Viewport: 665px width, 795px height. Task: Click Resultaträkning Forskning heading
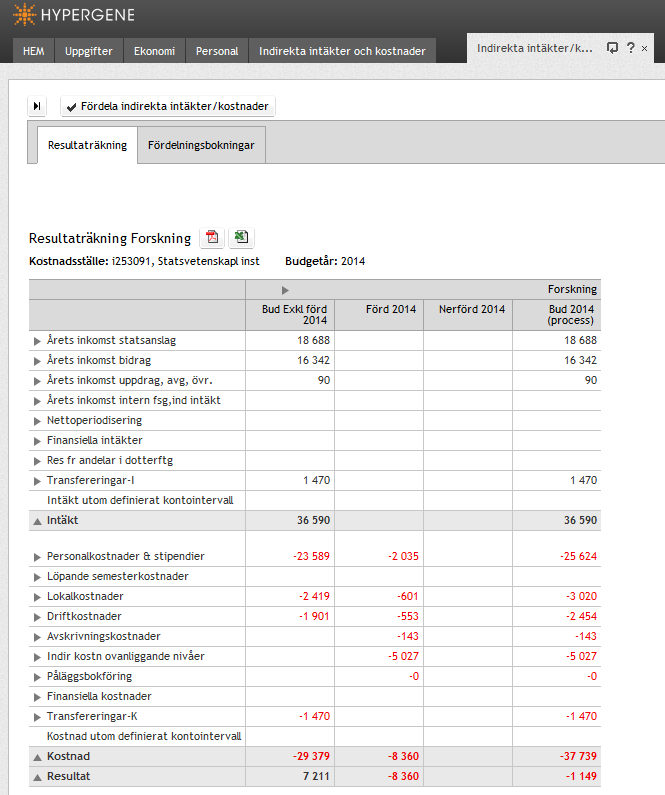click(x=110, y=238)
